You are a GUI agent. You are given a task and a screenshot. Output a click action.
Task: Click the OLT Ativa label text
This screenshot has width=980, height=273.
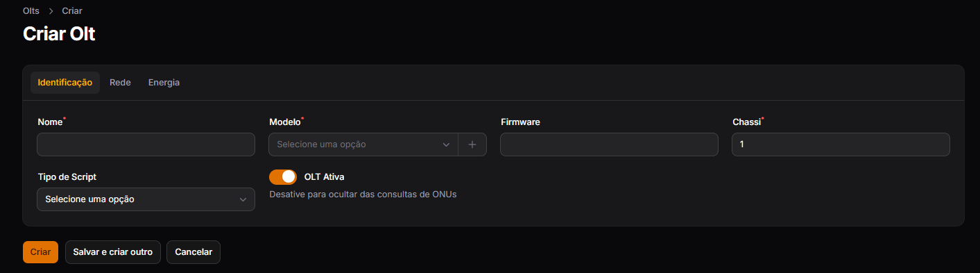pos(324,177)
